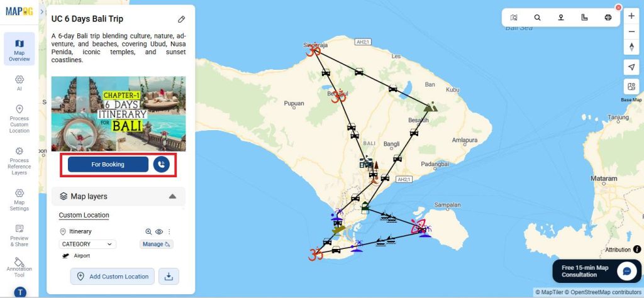Open Map Settings in the sidebar

click(x=19, y=200)
